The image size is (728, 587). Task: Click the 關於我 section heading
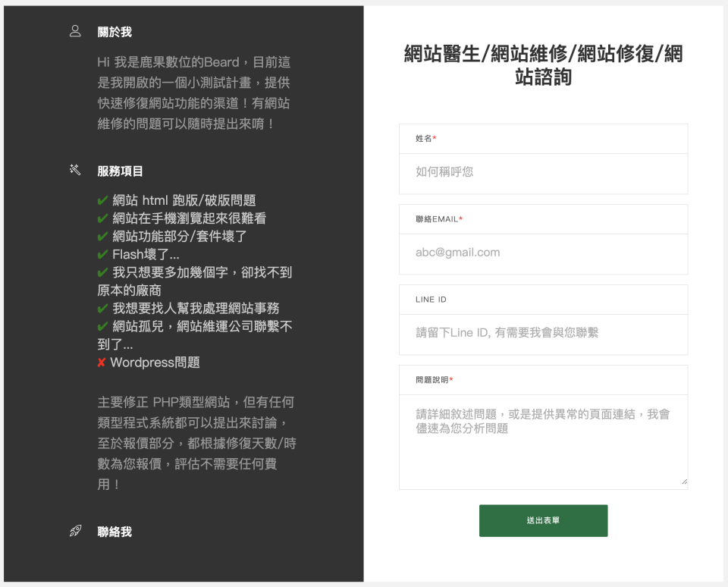click(x=115, y=32)
